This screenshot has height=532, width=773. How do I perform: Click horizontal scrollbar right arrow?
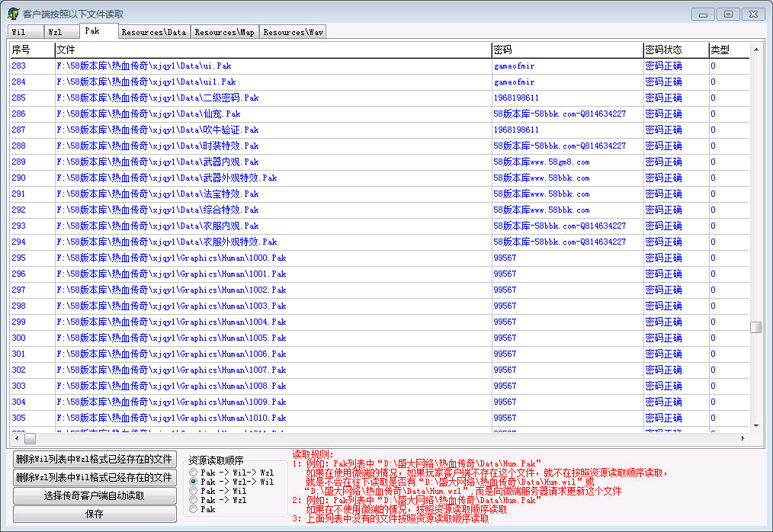click(743, 438)
